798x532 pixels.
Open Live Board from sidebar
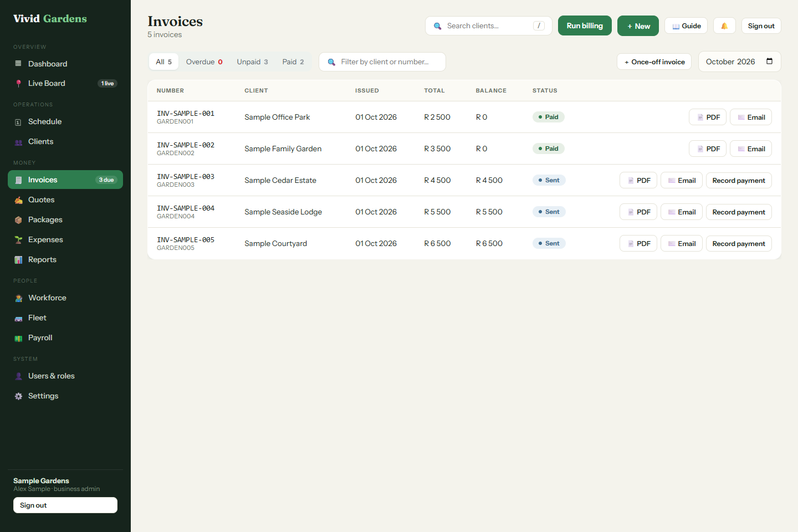pos(65,83)
